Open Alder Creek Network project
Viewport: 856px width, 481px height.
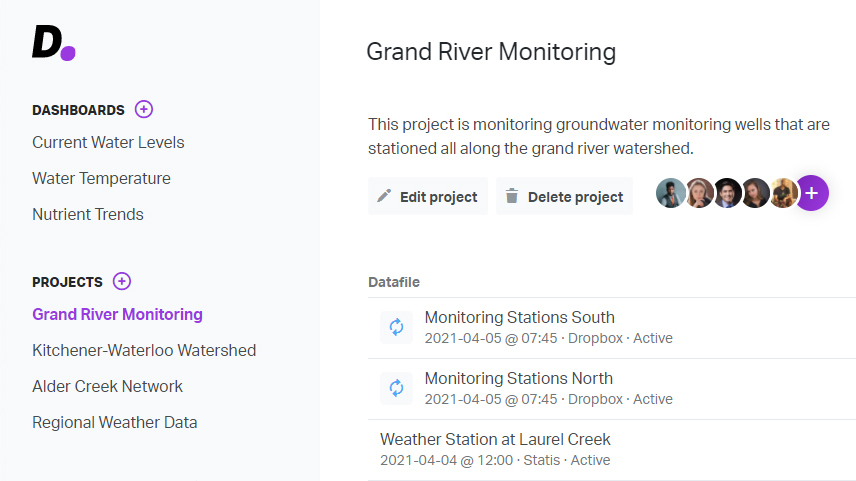click(x=108, y=387)
